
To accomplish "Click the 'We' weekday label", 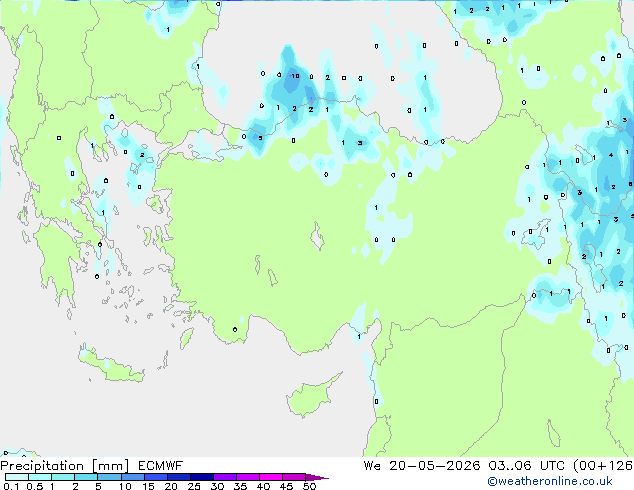I will click(372, 466).
